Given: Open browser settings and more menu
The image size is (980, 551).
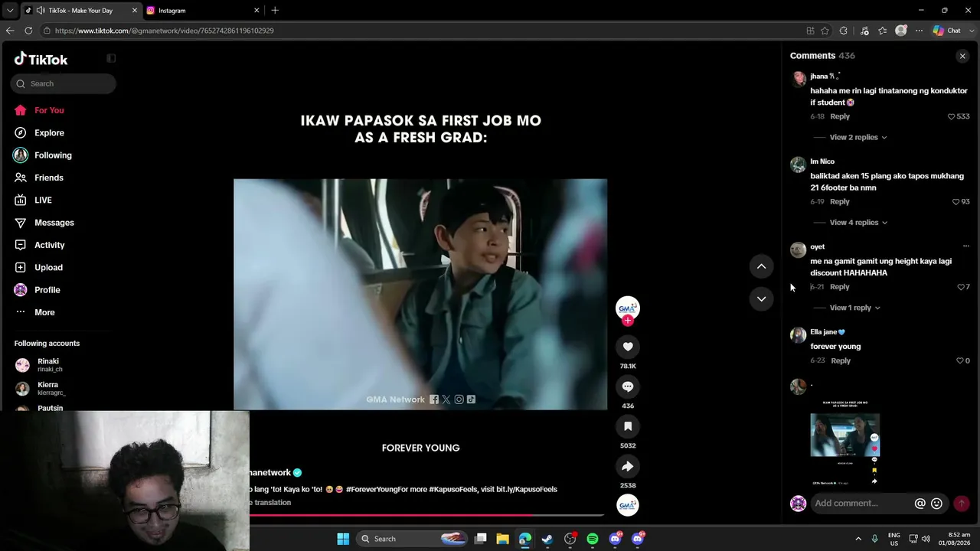Looking at the screenshot, I should pos(920,31).
